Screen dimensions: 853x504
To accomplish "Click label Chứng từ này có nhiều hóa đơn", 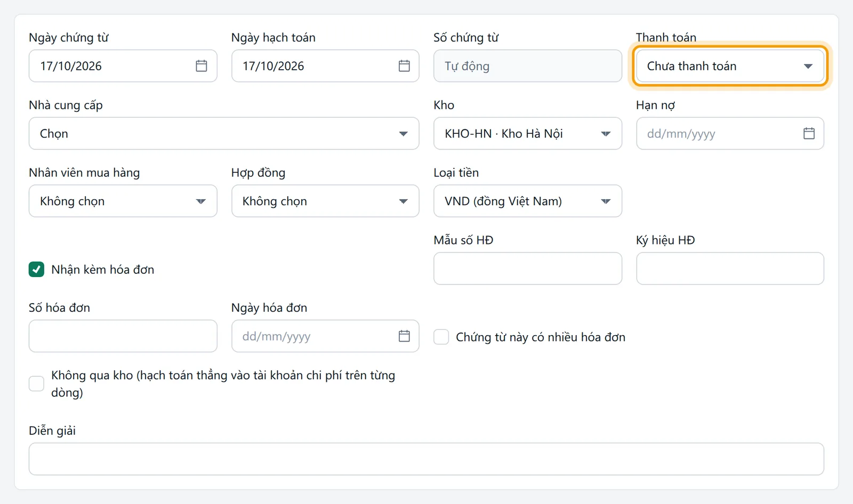I will pyautogui.click(x=541, y=337).
